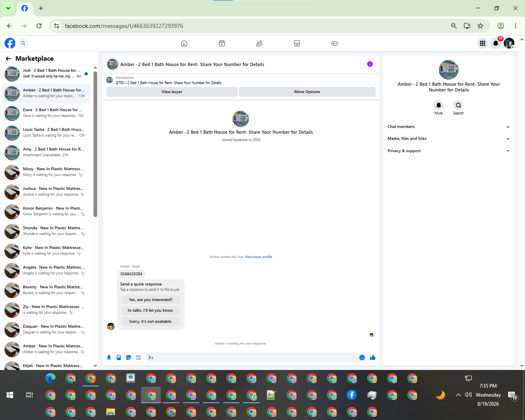Select phone number message 3049428294

click(x=131, y=274)
